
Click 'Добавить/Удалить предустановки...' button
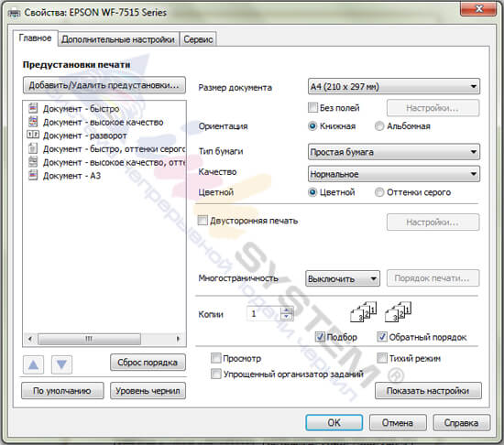(104, 85)
